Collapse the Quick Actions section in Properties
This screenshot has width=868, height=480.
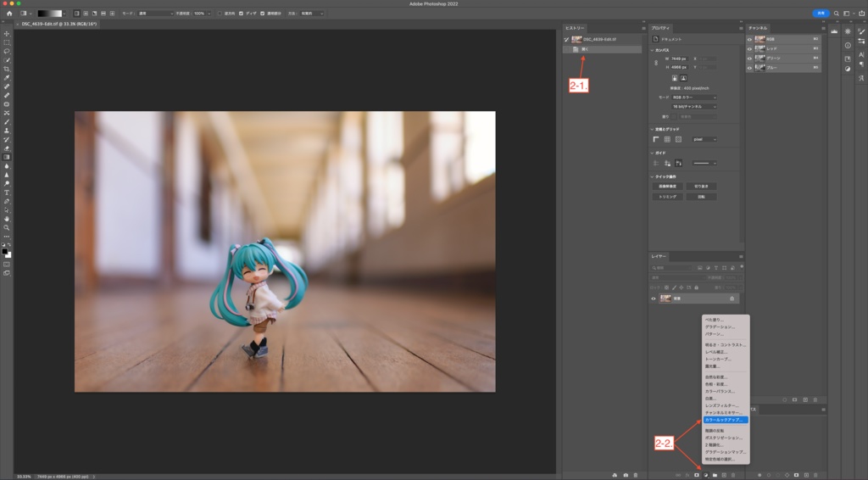652,176
